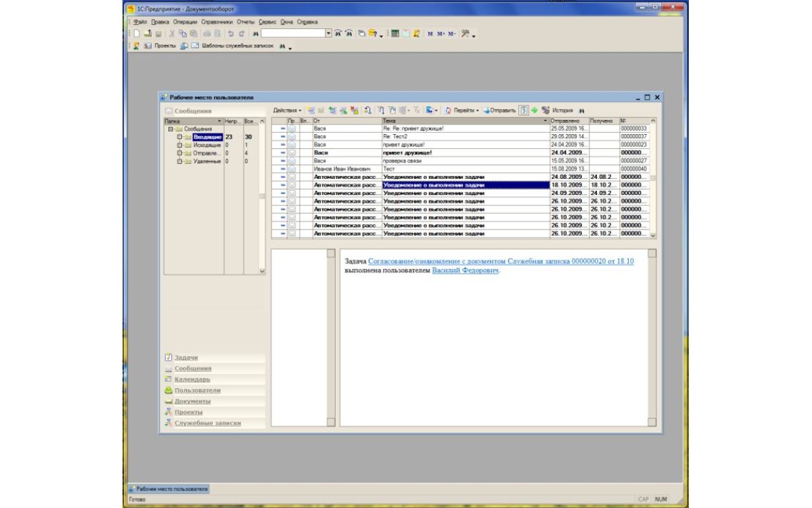Open the Василий Федорович user link
This screenshot has height=508, width=812.
pos(465,270)
